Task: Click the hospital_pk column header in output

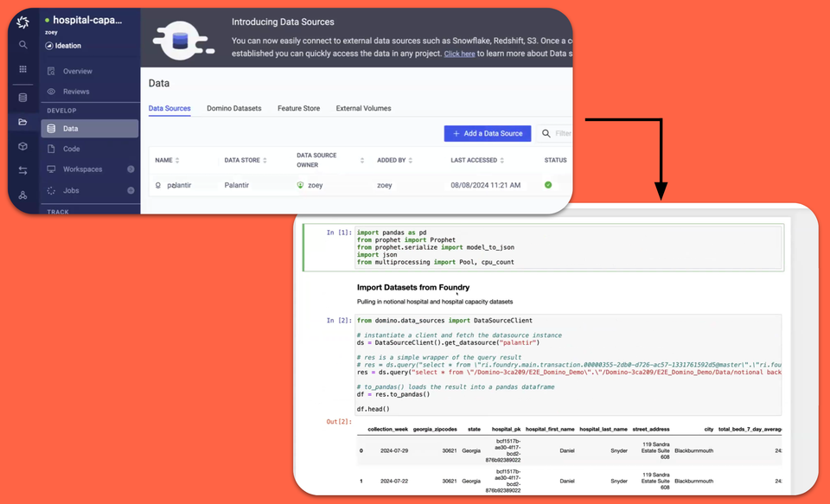Action: [506, 430]
